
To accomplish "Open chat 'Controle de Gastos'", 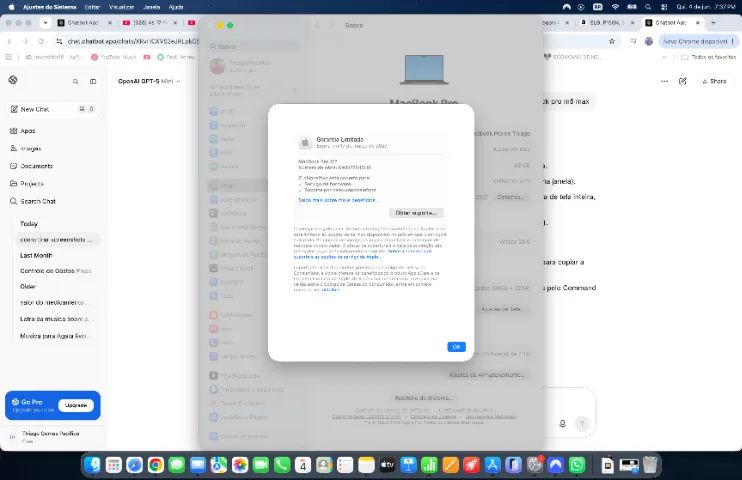I will click(x=56, y=271).
